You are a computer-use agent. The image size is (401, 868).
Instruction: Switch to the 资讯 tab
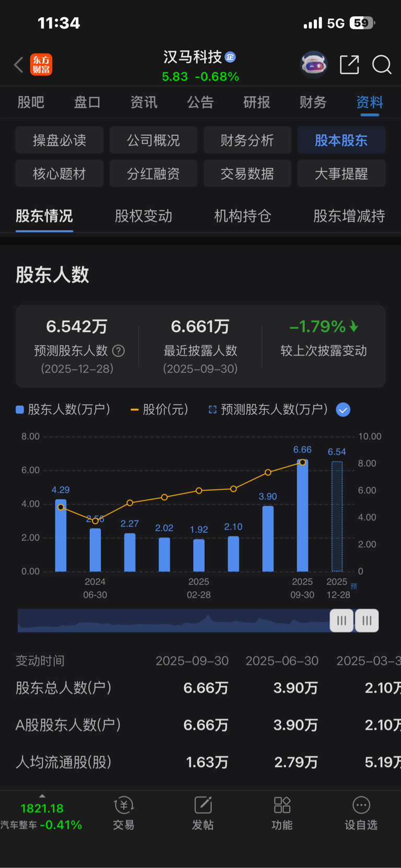pyautogui.click(x=144, y=102)
